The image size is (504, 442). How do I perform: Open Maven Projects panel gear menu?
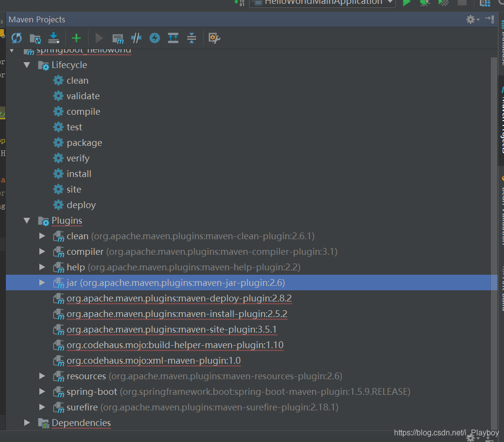(x=472, y=19)
